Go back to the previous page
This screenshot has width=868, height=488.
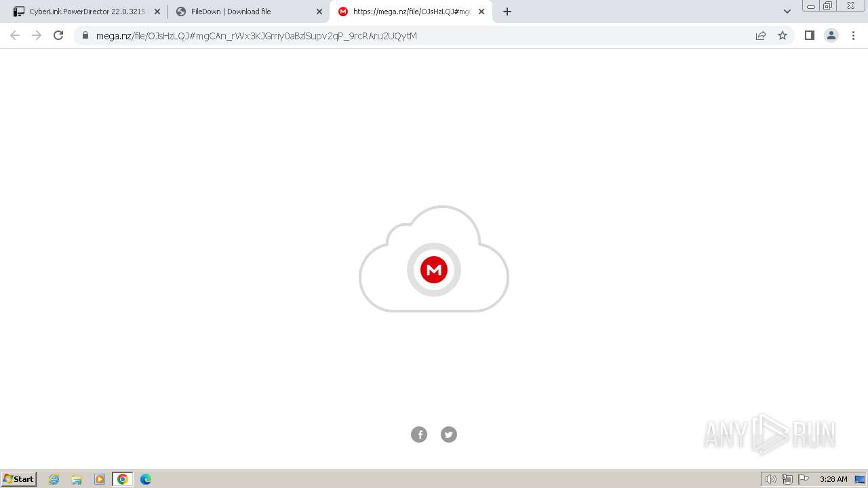click(x=15, y=35)
